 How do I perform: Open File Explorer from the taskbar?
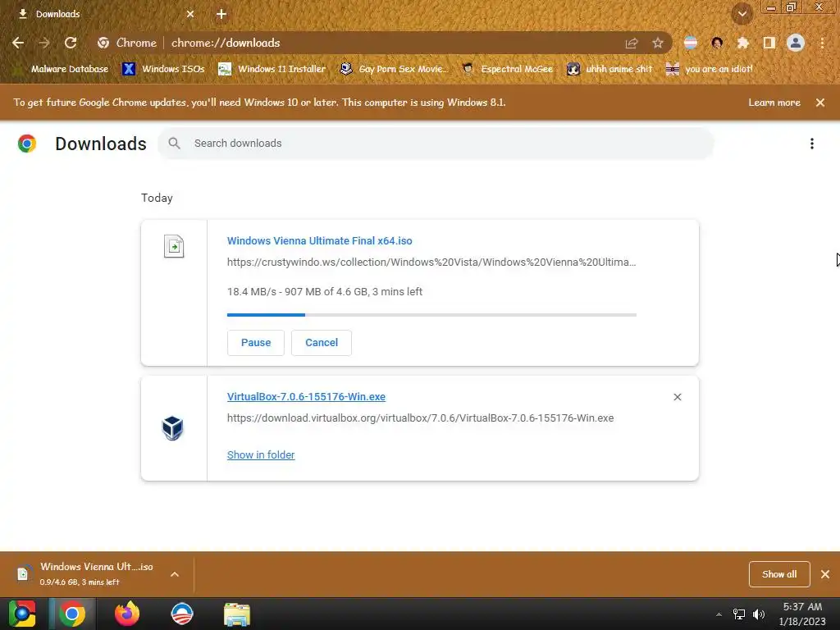237,614
